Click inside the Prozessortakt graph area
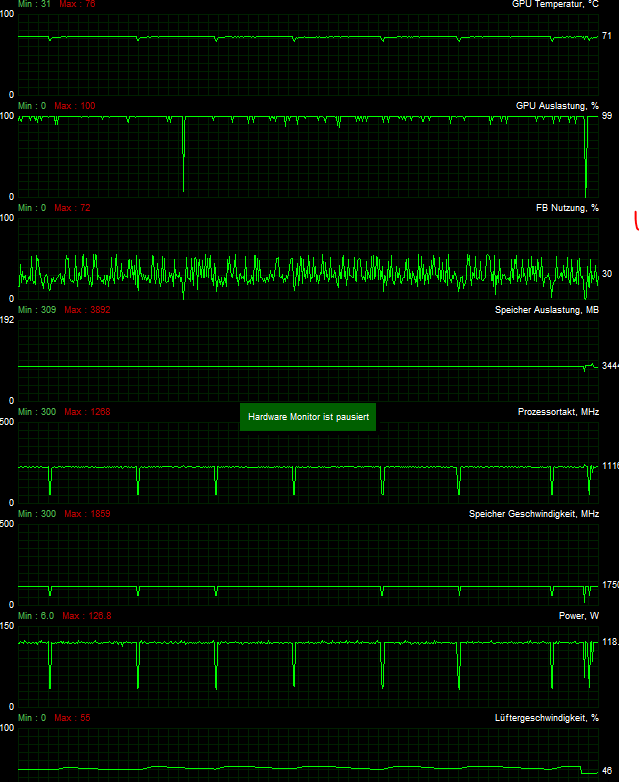The height and width of the screenshot is (782, 639). [308, 463]
